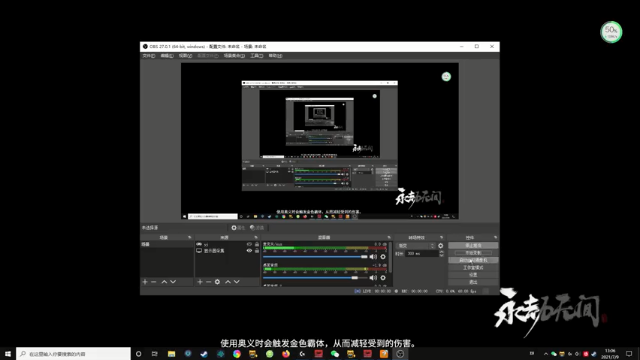This screenshot has width=640, height=360.
Task: Click the transition duration stepper arrows
Action: point(441,253)
